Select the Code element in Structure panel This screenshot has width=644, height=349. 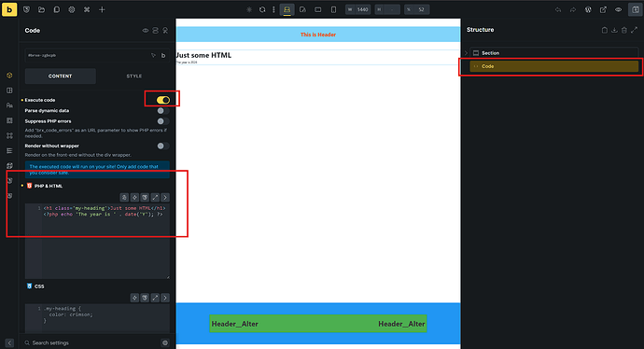point(554,66)
